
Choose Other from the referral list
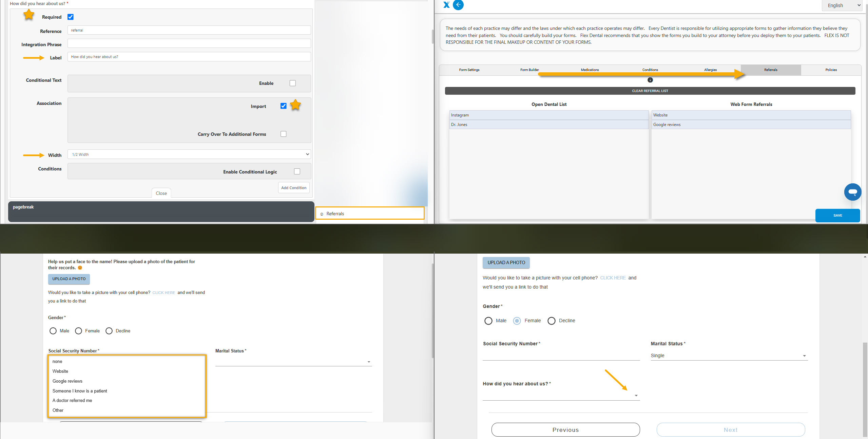[58, 410]
